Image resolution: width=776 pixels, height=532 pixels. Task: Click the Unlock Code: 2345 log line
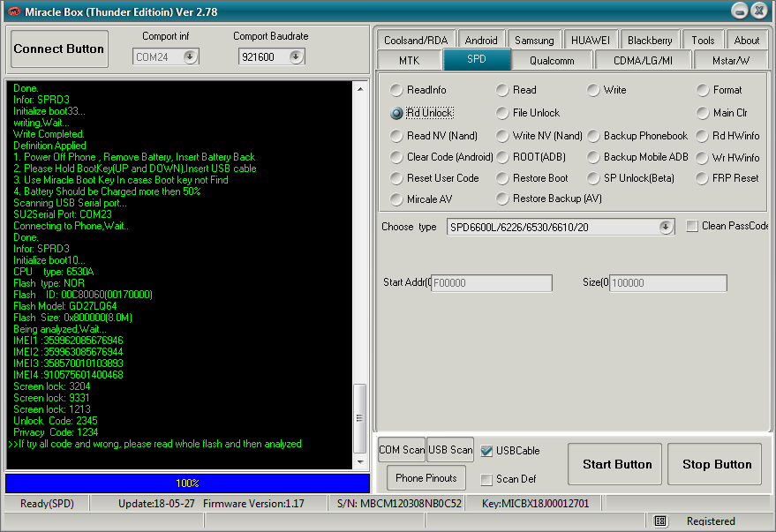coord(56,421)
